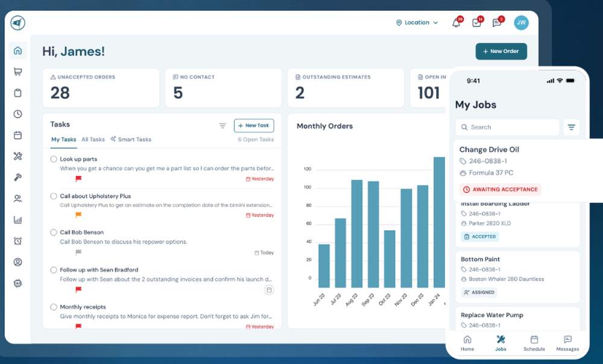Click the calendar icon on Follow up with Sean Bradford

click(269, 290)
